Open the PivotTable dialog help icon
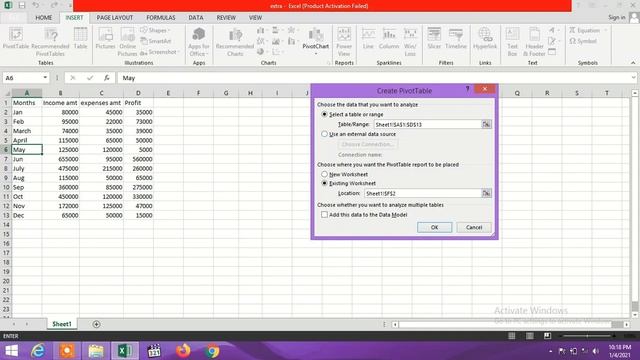The width and height of the screenshot is (640, 360). tap(467, 89)
